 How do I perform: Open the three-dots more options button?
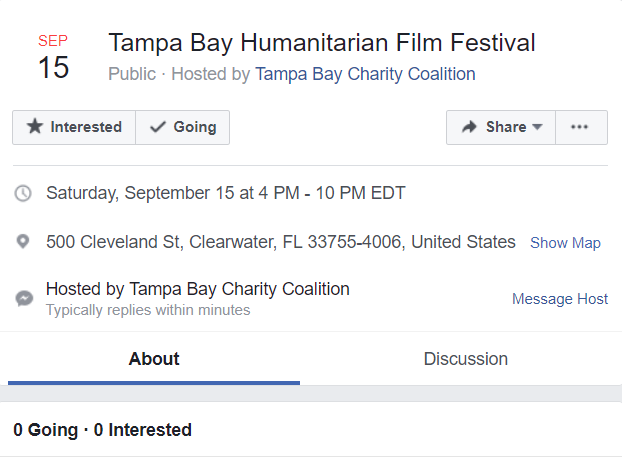pos(581,127)
